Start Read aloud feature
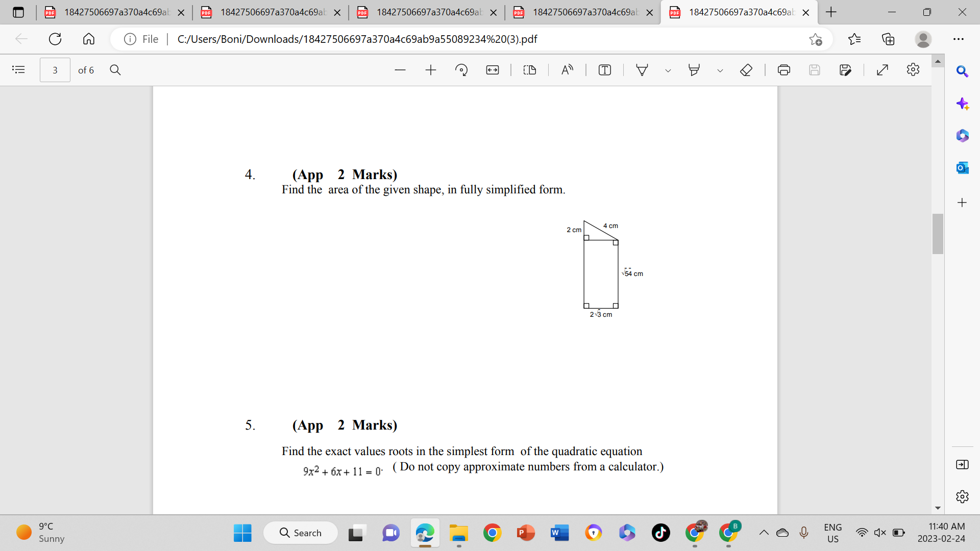This screenshot has height=551, width=980. 567,70
